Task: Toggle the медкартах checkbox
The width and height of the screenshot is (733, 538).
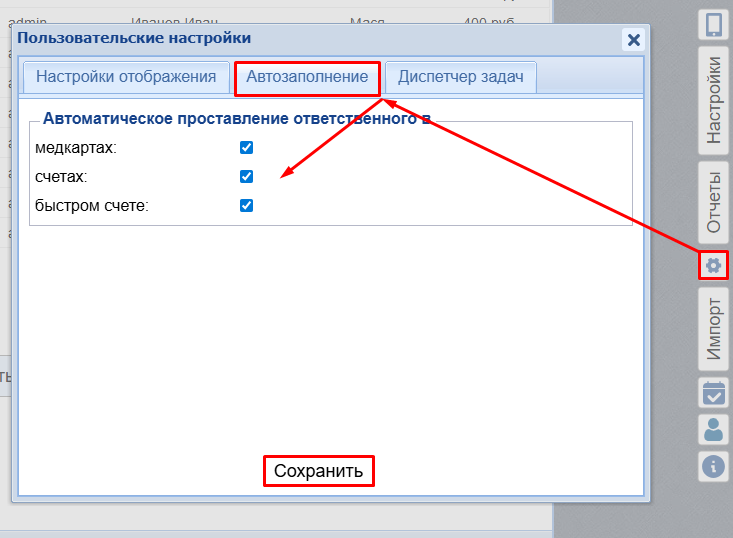Action: coord(246,148)
